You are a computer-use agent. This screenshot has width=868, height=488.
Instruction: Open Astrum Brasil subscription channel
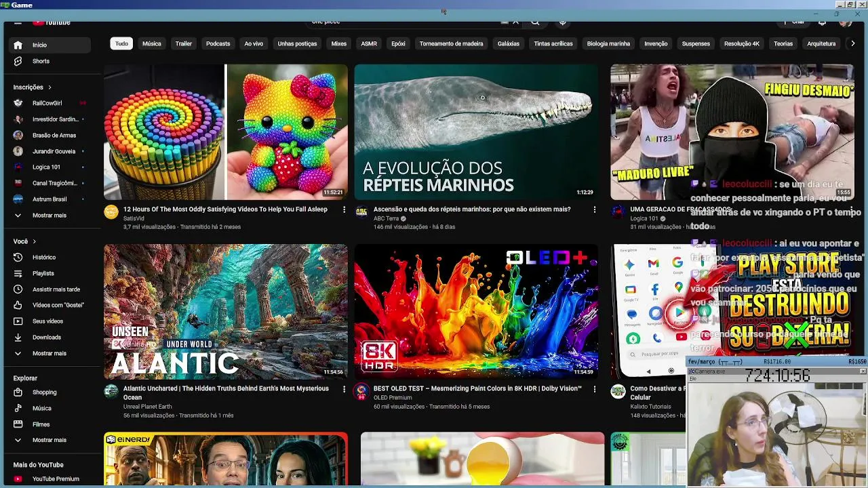coord(49,199)
